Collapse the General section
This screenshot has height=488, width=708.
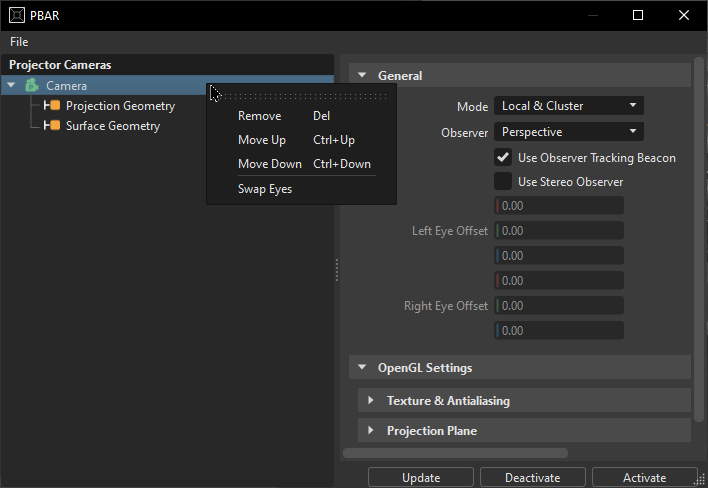(362, 75)
